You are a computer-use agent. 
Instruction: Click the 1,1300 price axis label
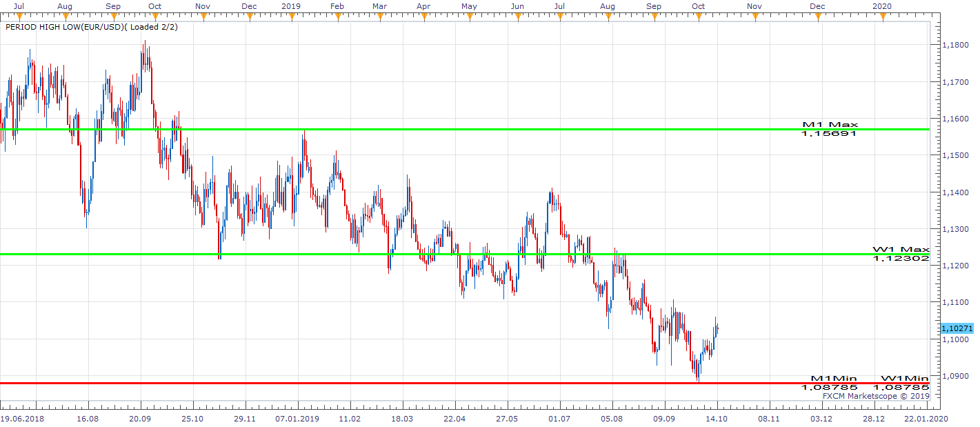(x=954, y=229)
